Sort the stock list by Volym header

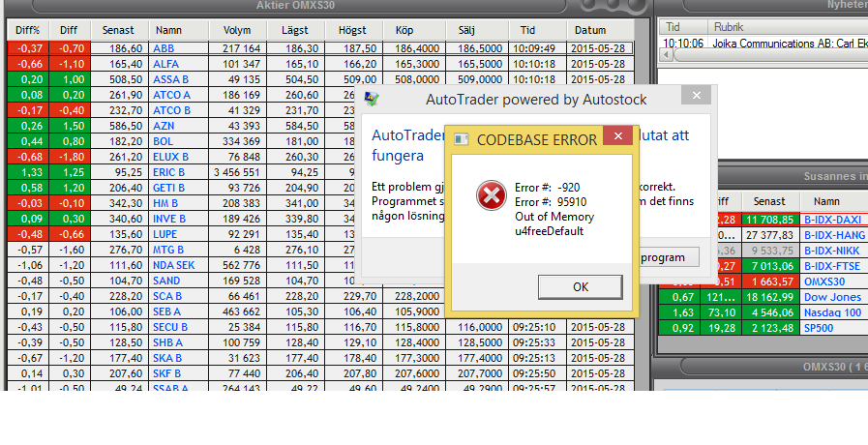[236, 30]
